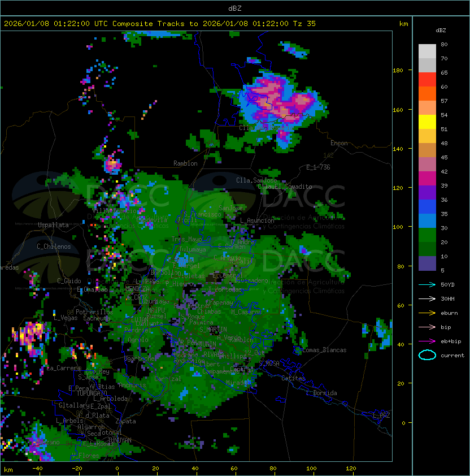Click the 'L_Dormida' map label

point(321,393)
